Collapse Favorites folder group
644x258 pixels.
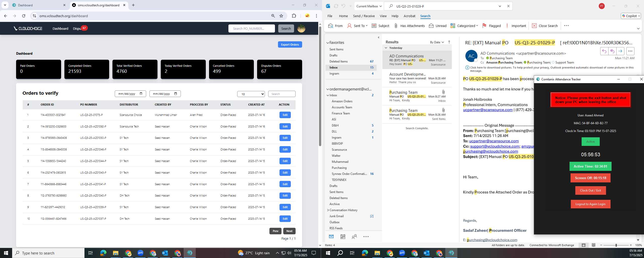coord(328,43)
